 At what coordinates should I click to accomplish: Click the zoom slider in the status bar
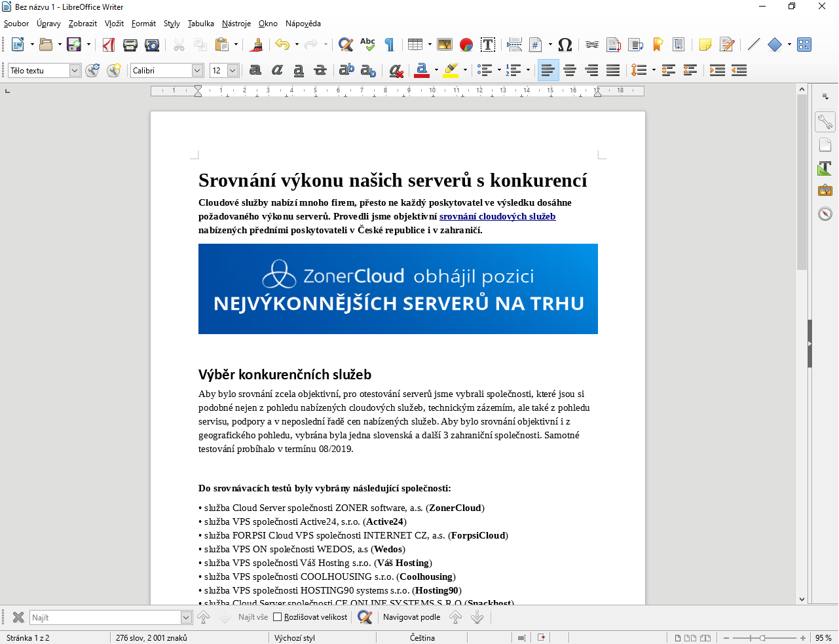point(762,637)
